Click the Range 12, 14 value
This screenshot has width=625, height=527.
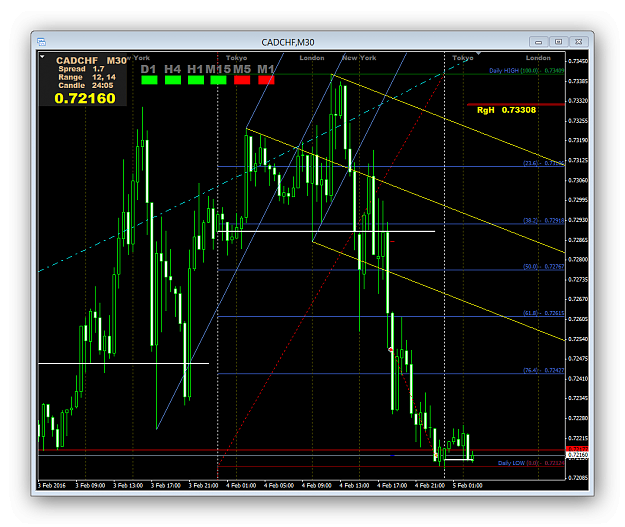point(87,77)
